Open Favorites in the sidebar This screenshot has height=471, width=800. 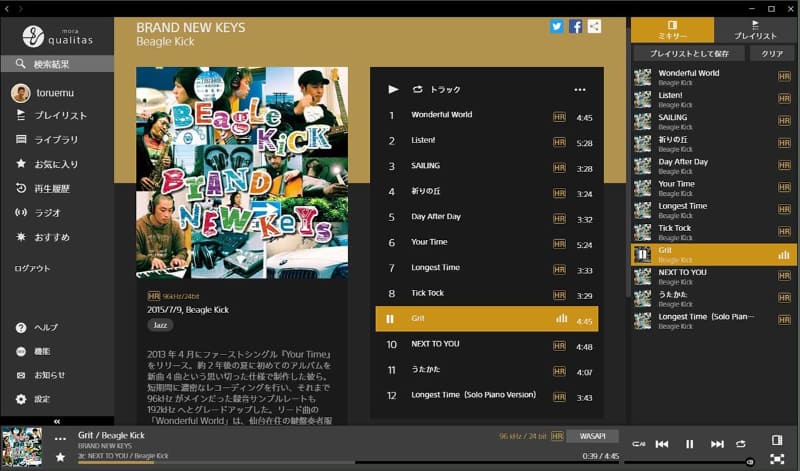tap(47, 164)
